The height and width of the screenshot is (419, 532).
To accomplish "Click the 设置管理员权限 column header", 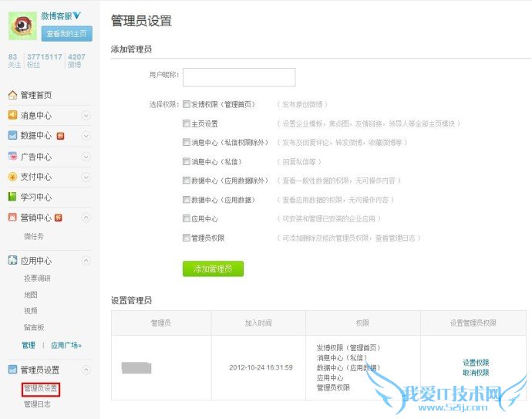I will tap(473, 323).
